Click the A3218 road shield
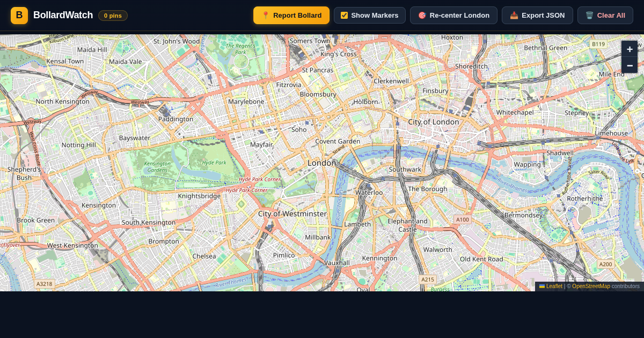The height and width of the screenshot is (338, 644). pyautogui.click(x=44, y=283)
